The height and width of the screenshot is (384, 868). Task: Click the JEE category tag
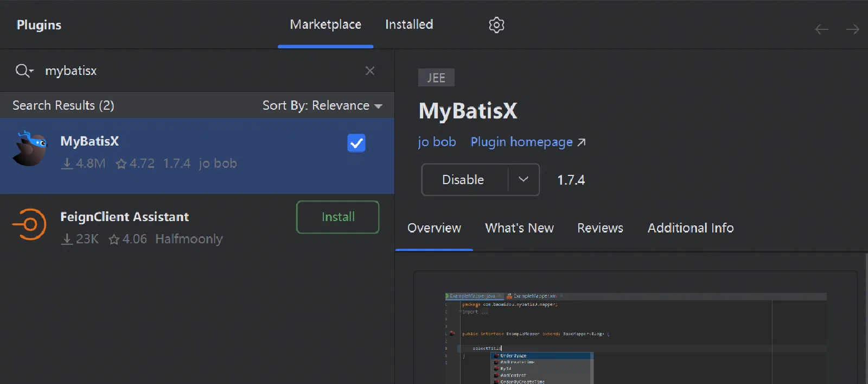[436, 78]
